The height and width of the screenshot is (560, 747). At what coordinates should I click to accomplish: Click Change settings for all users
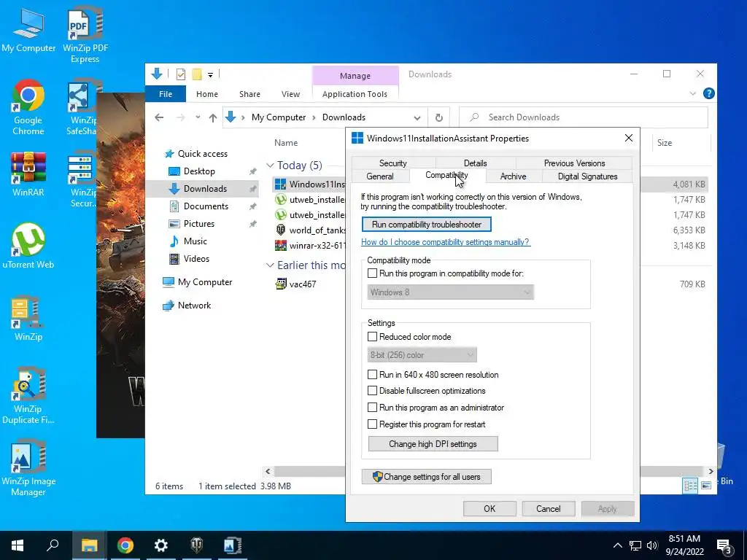tap(426, 477)
